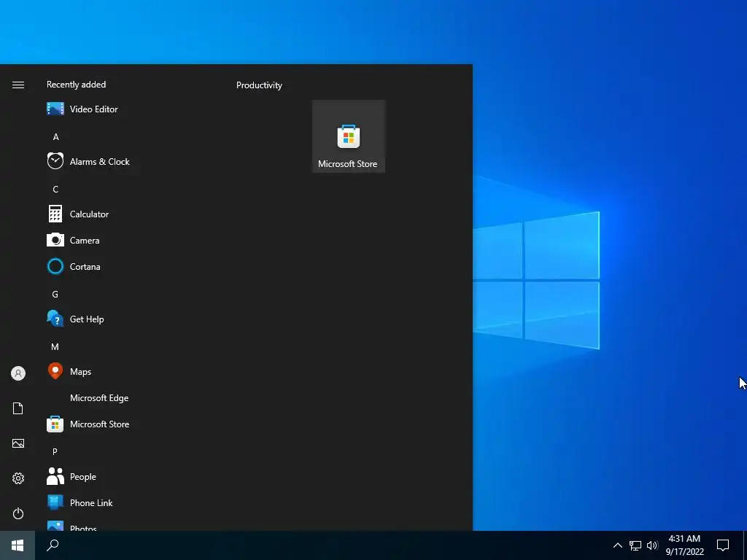Open Phone Link icon

pyautogui.click(x=55, y=502)
